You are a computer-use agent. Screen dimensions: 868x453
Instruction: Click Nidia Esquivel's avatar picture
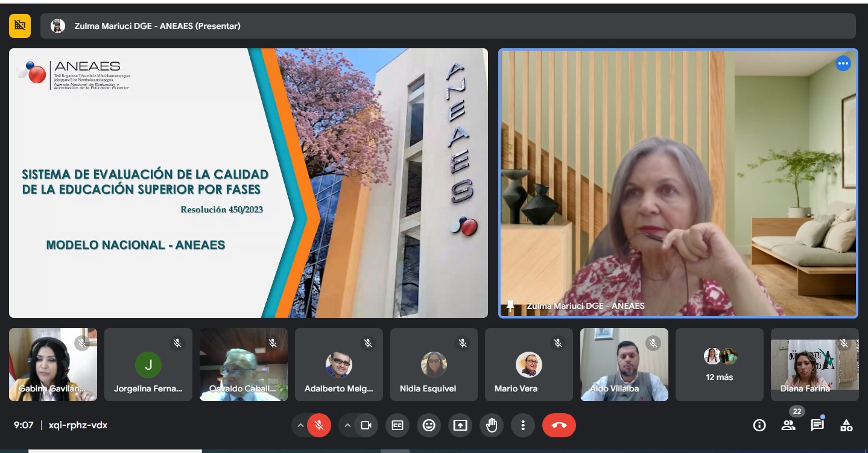434,364
